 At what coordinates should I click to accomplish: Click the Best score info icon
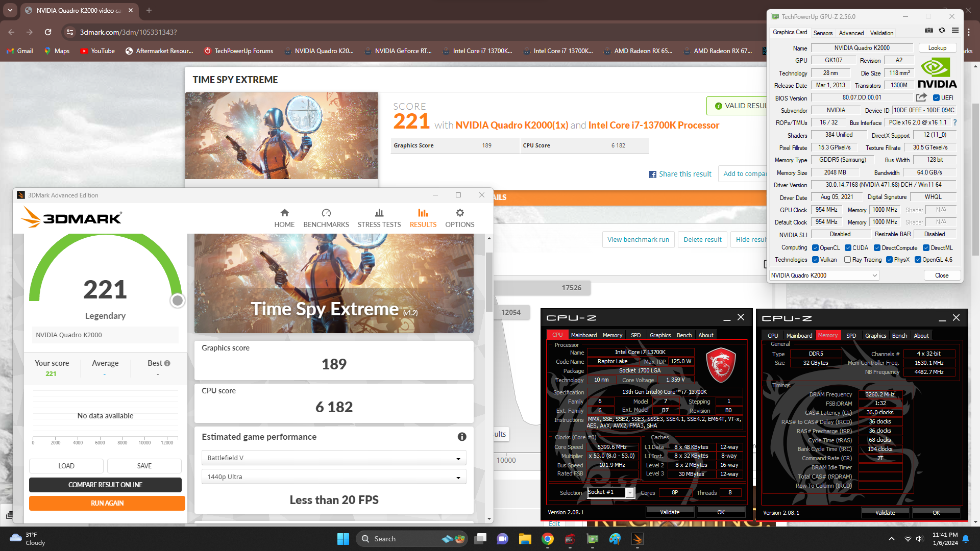pyautogui.click(x=167, y=363)
